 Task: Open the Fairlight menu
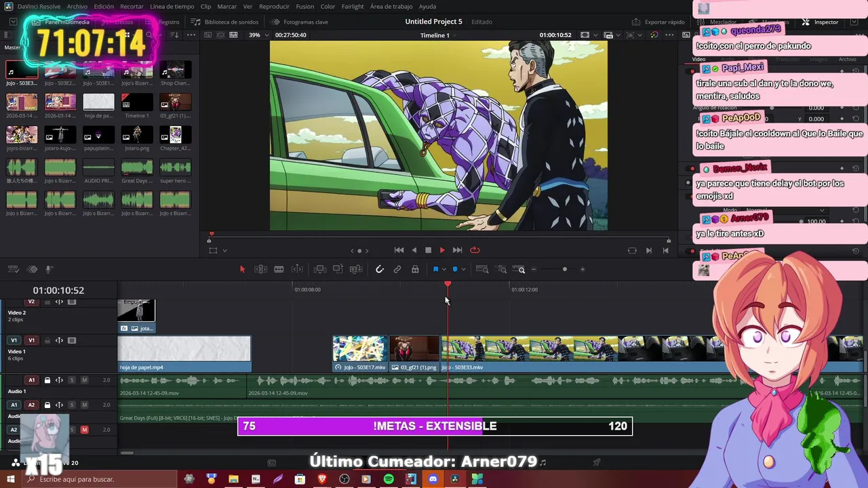(x=353, y=6)
